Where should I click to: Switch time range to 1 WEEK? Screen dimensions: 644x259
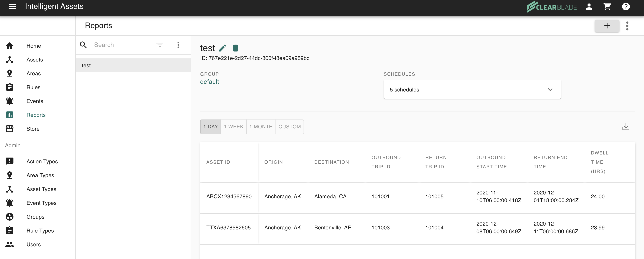click(233, 127)
